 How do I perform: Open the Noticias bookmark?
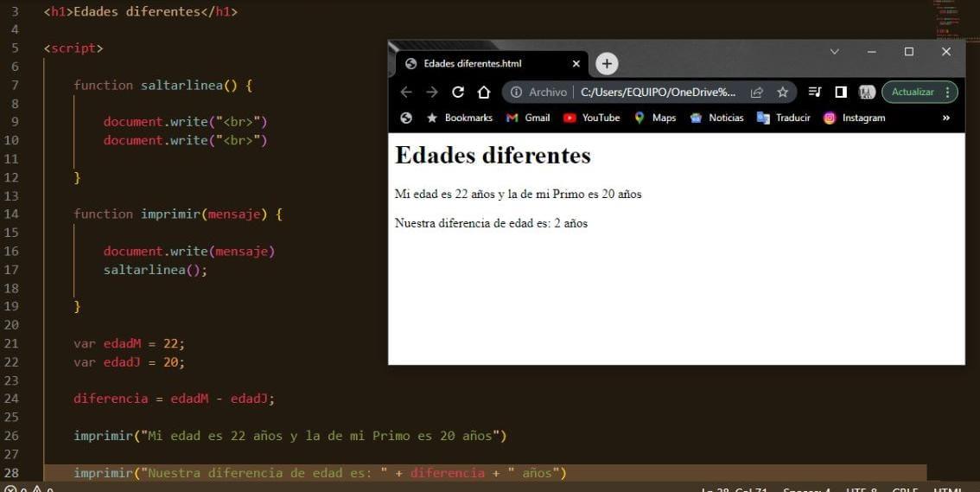pyautogui.click(x=717, y=118)
